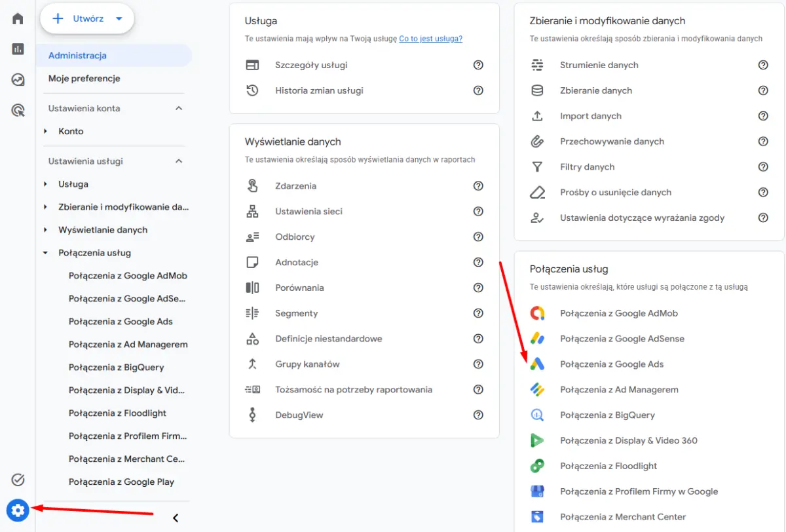Collapse the Ustawienia usługi section

[179, 161]
